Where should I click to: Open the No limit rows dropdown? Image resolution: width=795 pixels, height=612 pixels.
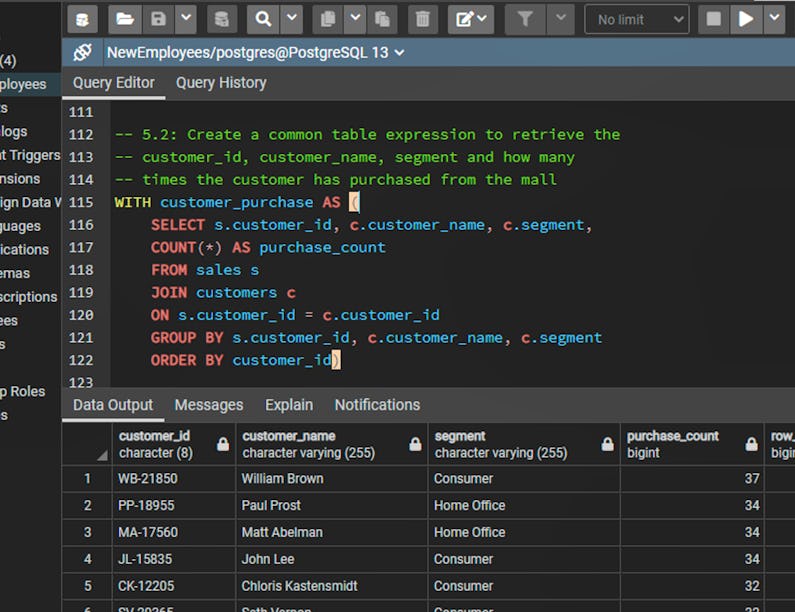click(x=636, y=19)
